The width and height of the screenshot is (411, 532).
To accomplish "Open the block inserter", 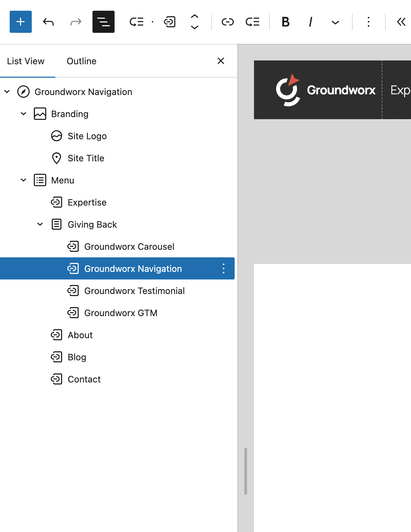I will pos(21,22).
